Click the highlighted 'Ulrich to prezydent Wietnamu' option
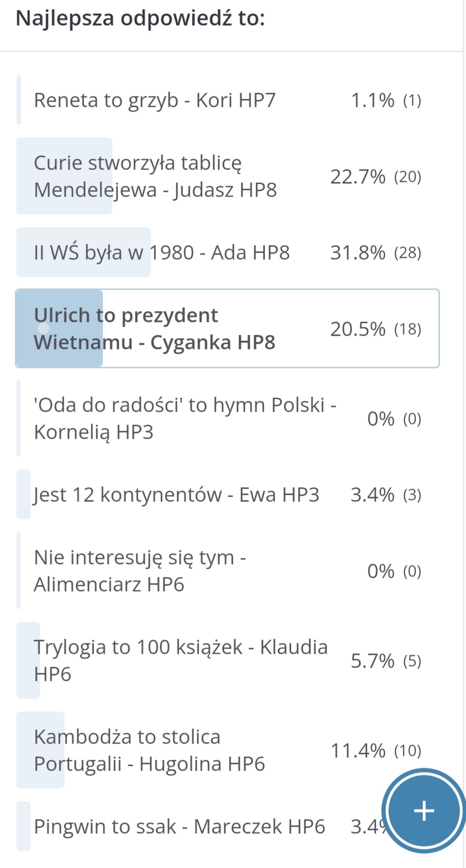Screen dimensions: 466x868 [154, 329]
